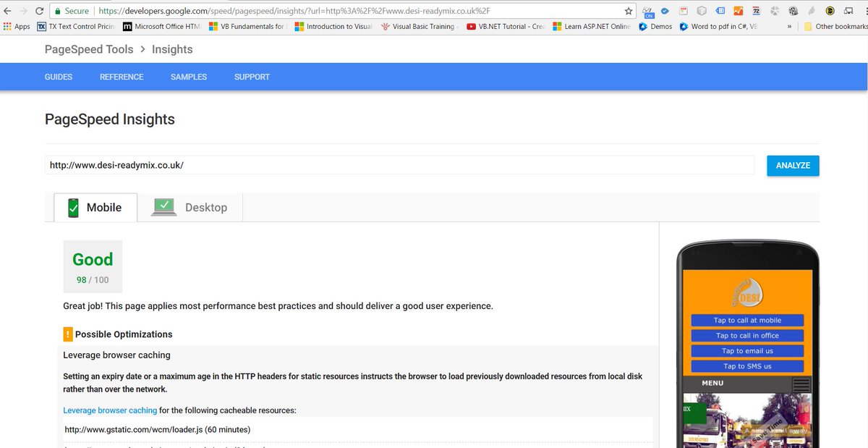
Task: Open the GUIDES menu item
Action: (x=59, y=77)
